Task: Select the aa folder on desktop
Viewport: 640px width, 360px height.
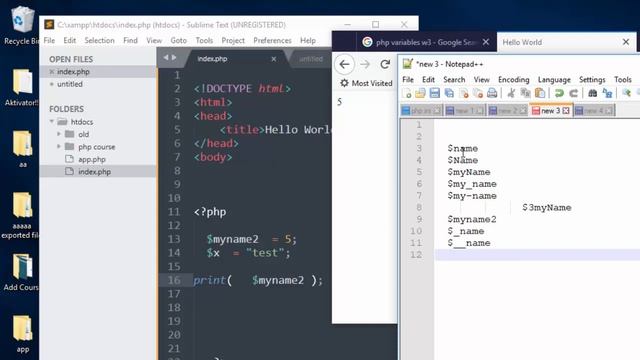Action: click(x=22, y=149)
